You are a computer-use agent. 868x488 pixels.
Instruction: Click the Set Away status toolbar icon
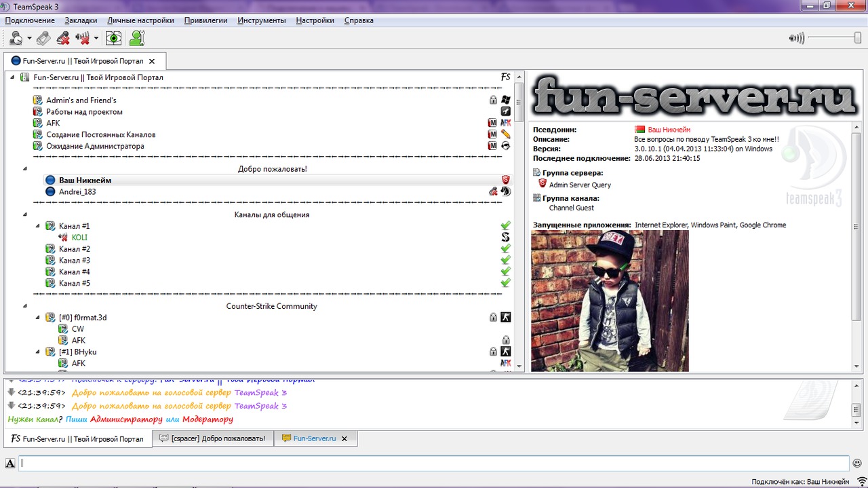pos(16,39)
